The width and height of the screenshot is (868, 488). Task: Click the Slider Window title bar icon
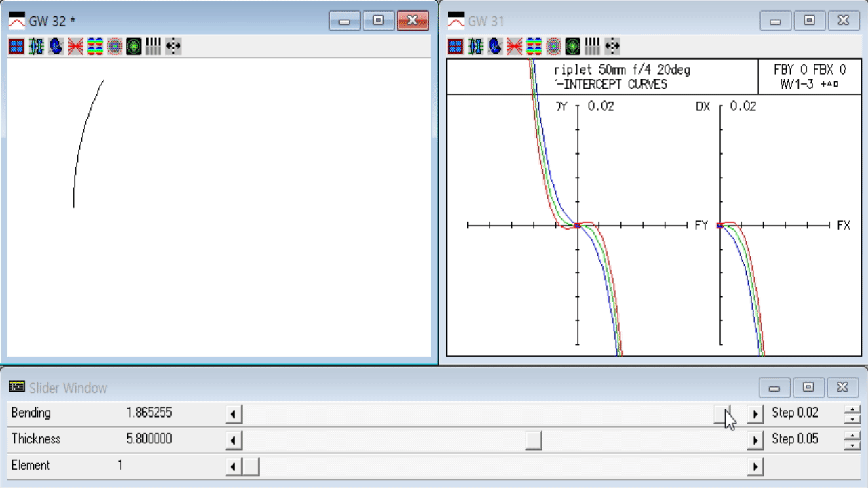tap(17, 387)
